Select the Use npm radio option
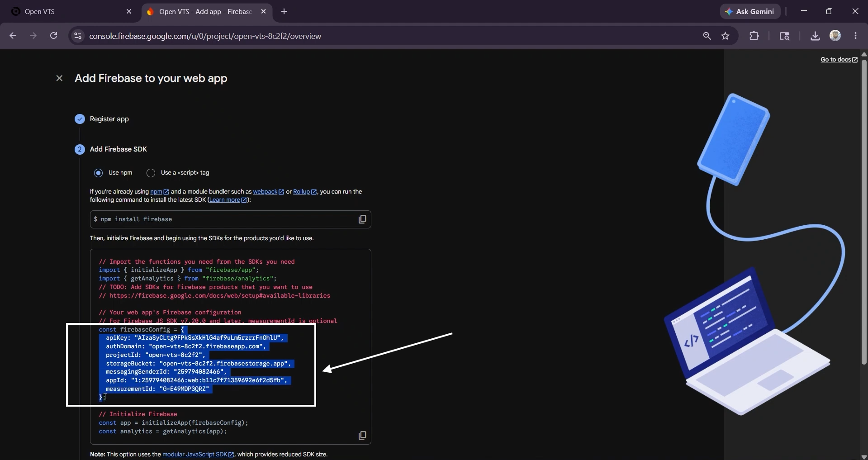 click(x=98, y=173)
